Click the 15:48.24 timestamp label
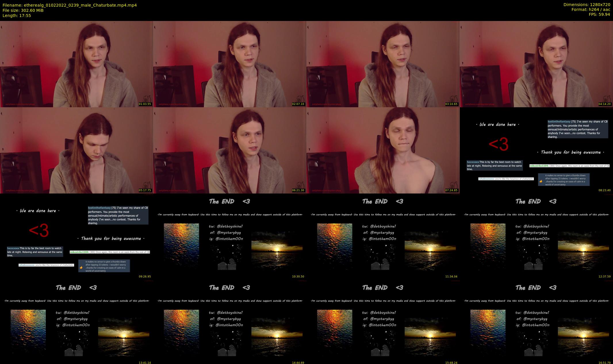 pos(451,363)
